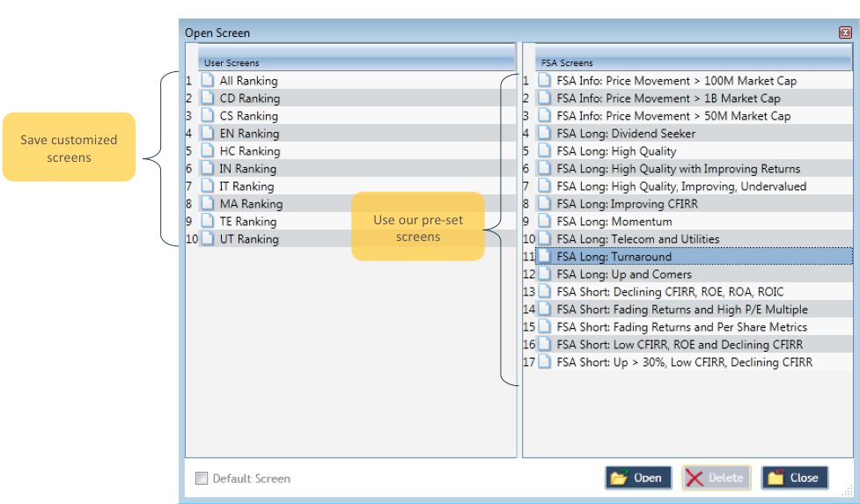Select FSA Info: Price Movement > 1B Market Cap
This screenshot has width=860, height=504.
point(668,99)
